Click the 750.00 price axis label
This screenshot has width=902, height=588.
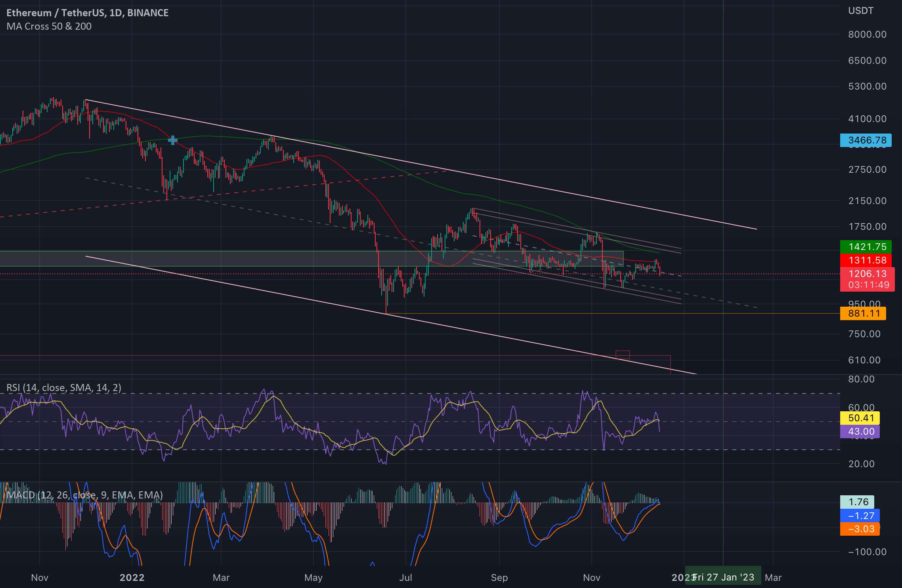[x=864, y=334]
